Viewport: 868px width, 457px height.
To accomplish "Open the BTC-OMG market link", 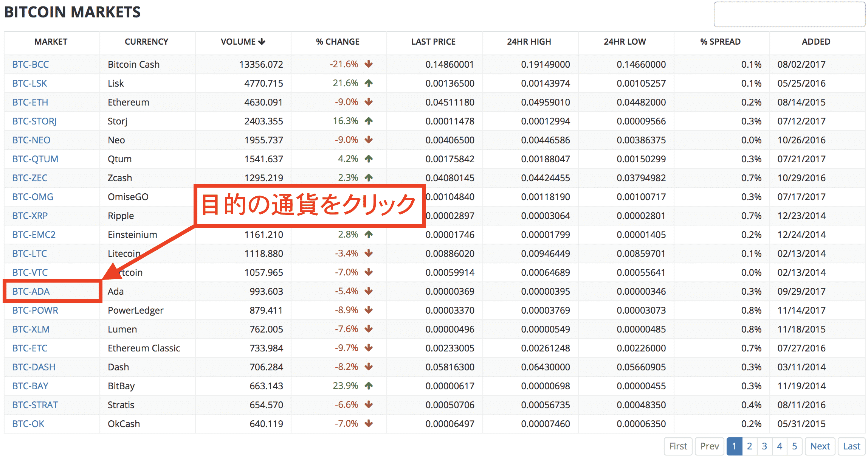I will coord(33,197).
